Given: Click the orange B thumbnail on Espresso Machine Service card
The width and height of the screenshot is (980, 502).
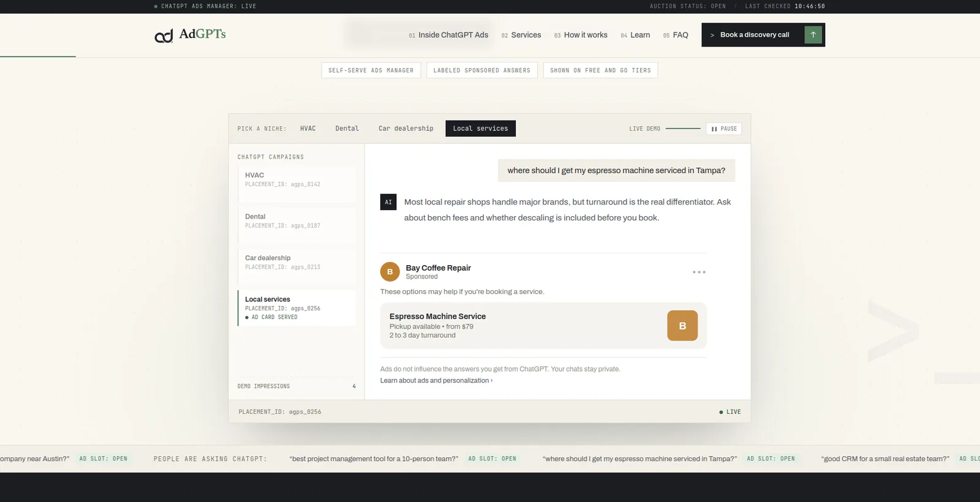Looking at the screenshot, I should [x=682, y=326].
